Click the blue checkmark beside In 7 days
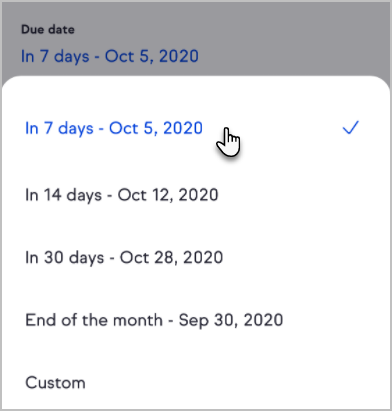The width and height of the screenshot is (392, 411). [351, 128]
